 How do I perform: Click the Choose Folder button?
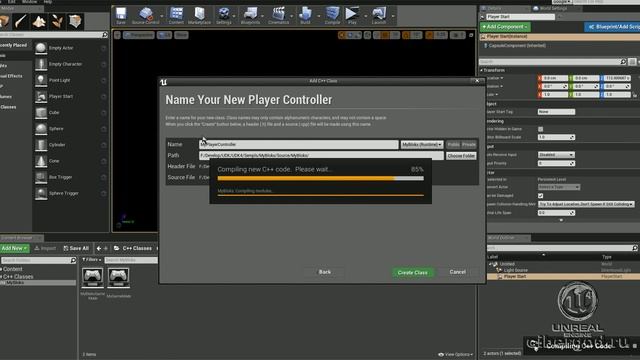click(x=461, y=156)
